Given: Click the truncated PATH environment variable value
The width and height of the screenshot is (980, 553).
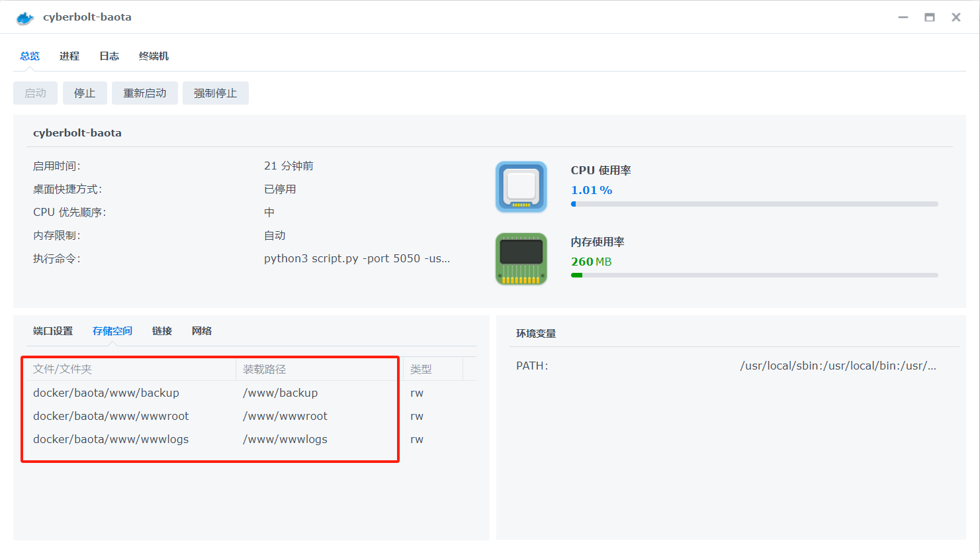Looking at the screenshot, I should pyautogui.click(x=839, y=365).
